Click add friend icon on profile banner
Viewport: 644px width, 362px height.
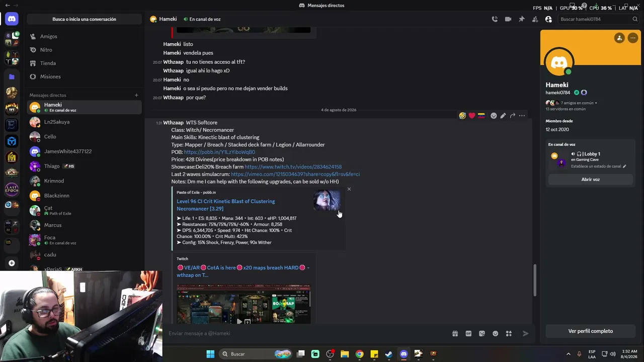click(619, 38)
